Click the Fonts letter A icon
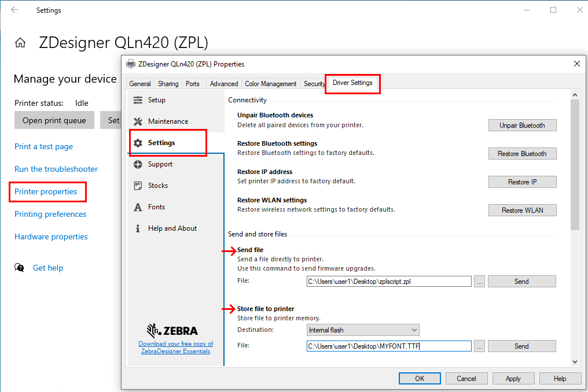The height and width of the screenshot is (392, 588). 138,207
